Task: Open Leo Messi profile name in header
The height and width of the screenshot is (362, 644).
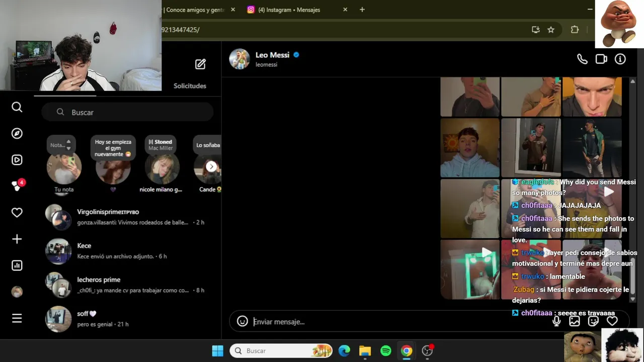Action: [x=272, y=55]
